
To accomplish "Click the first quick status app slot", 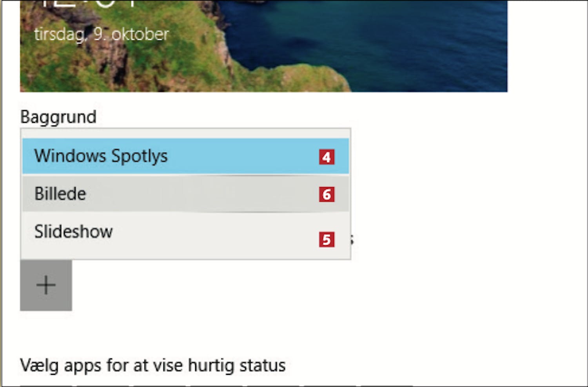I will [45, 385].
